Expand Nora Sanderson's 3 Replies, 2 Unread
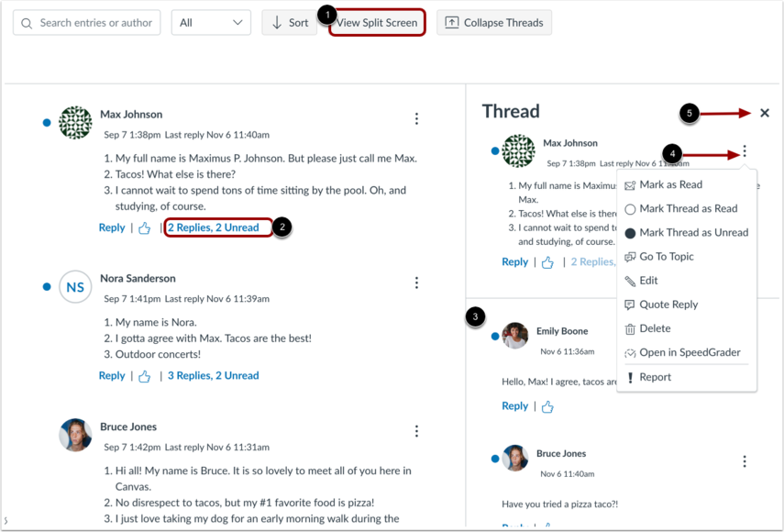 coord(213,375)
